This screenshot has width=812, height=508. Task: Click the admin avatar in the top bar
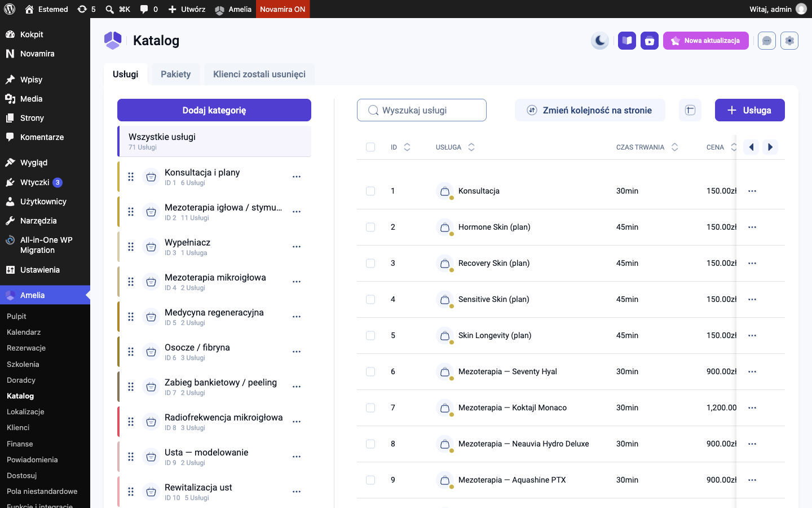click(801, 9)
